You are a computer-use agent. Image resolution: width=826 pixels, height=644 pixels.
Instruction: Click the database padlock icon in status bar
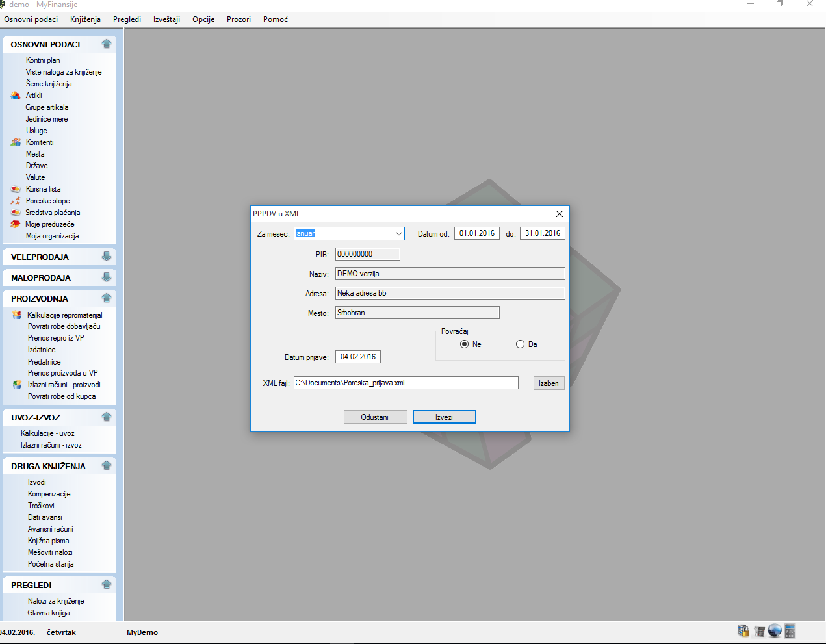click(x=743, y=630)
